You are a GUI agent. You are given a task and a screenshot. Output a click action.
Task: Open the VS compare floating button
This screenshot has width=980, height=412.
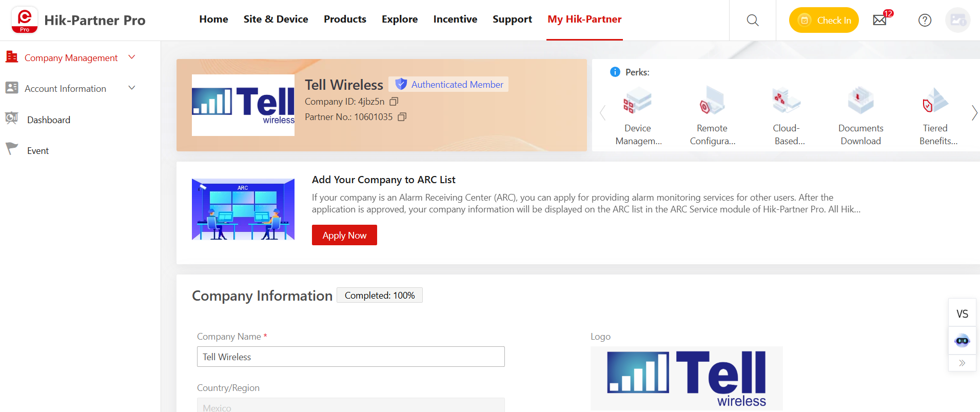tap(962, 313)
